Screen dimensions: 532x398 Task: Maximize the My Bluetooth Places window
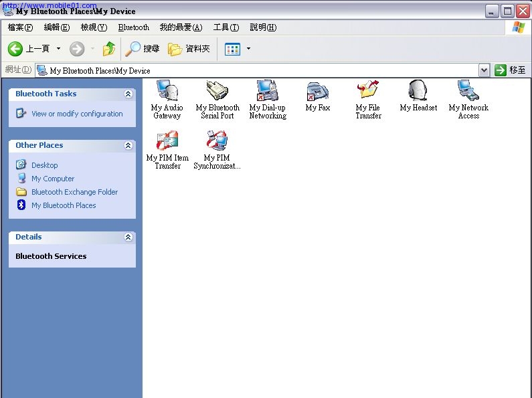pyautogui.click(x=507, y=11)
